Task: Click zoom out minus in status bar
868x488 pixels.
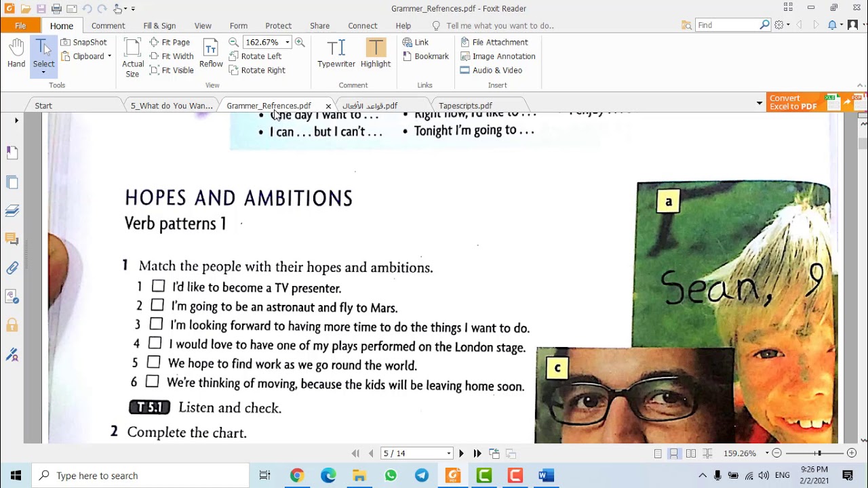Action: 777,453
